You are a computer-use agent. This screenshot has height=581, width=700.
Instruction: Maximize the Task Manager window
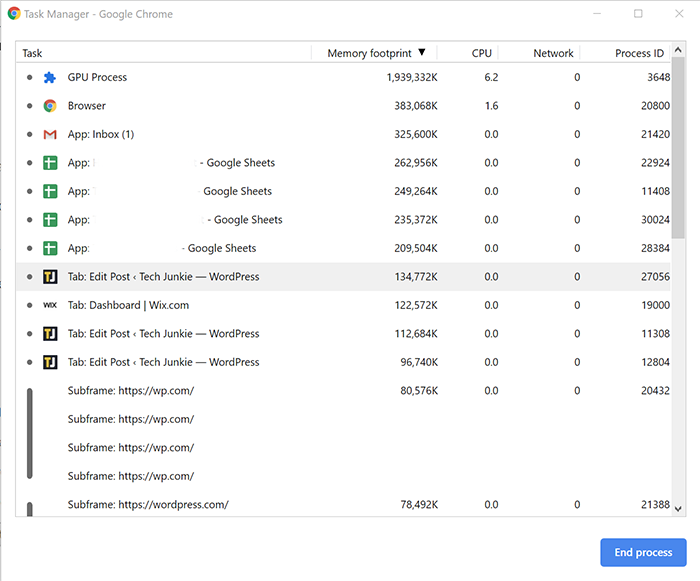click(638, 14)
